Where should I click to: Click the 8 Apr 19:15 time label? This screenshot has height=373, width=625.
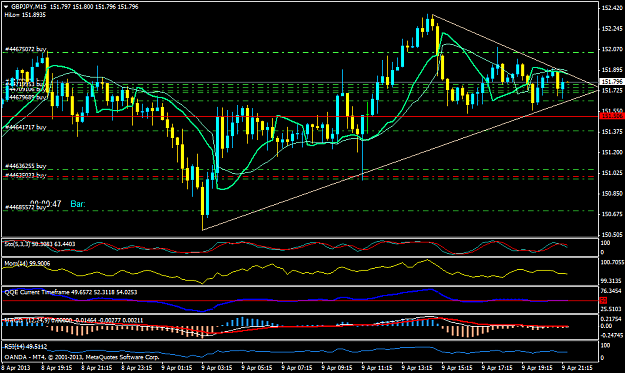57,367
